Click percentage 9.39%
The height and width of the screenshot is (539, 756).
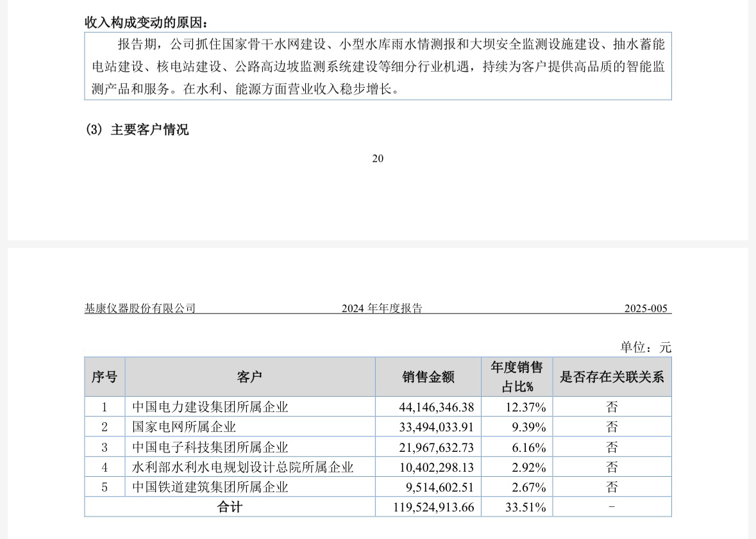point(529,427)
